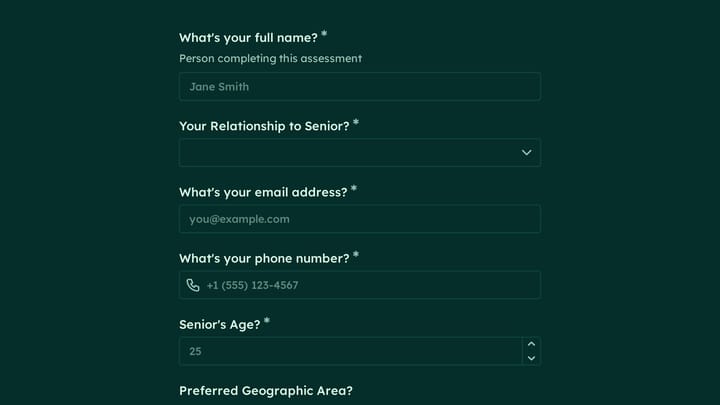Click "Person completing this assessment" helper text
720x405 pixels.
(x=270, y=58)
